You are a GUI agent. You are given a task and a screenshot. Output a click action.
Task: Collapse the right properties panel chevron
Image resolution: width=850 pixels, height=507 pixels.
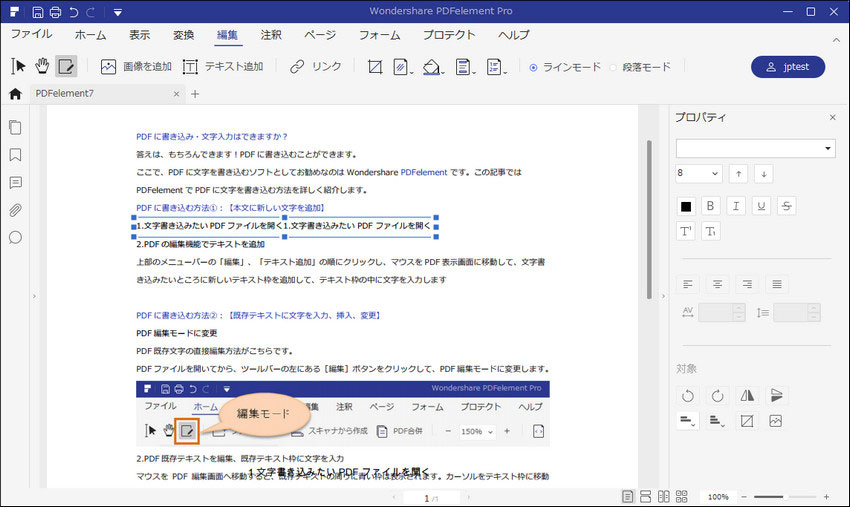point(663,296)
